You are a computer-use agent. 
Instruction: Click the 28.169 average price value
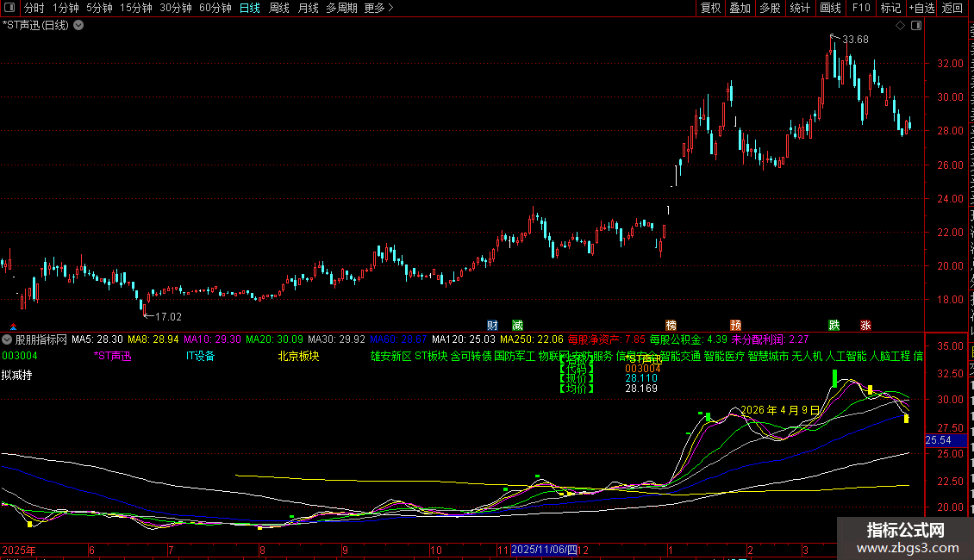[x=641, y=389]
